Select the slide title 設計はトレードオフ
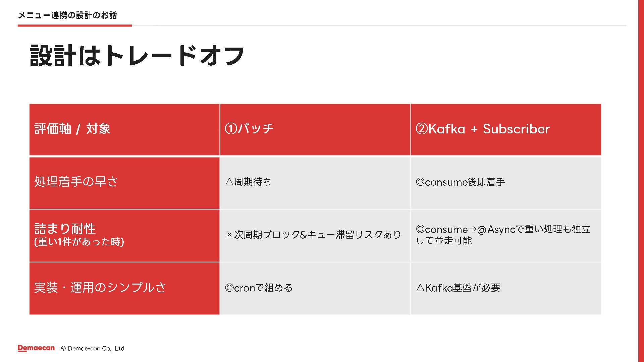The height and width of the screenshot is (362, 644). tap(137, 56)
